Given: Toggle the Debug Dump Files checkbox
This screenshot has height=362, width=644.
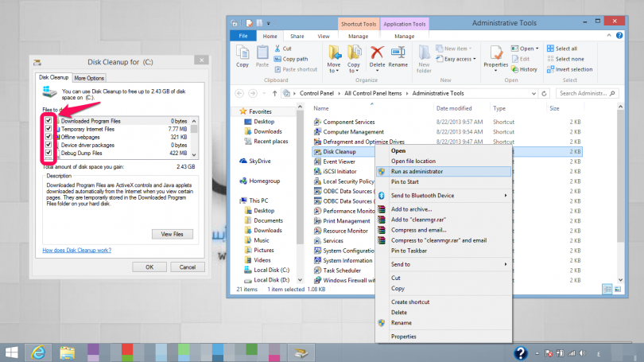Looking at the screenshot, I should [x=48, y=153].
